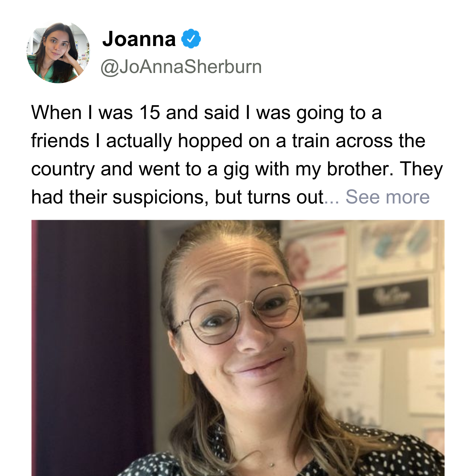Click the line 'country and went to a gig'
Image resolution: width=476 pixels, height=476 pixels.
click(237, 169)
